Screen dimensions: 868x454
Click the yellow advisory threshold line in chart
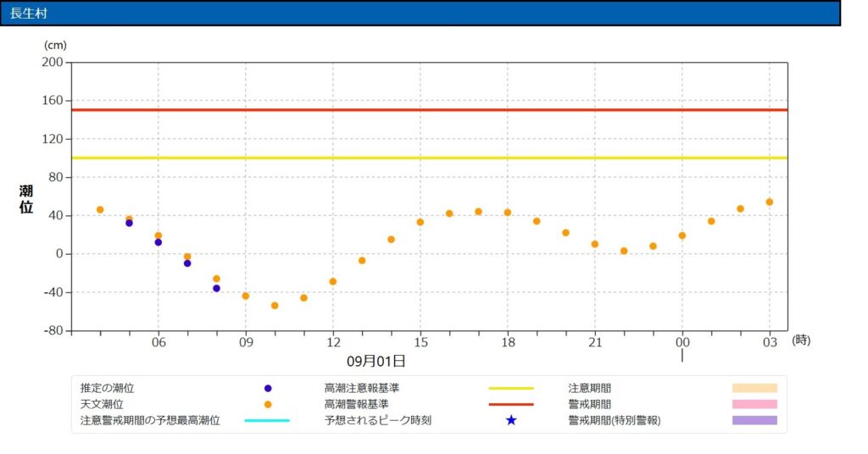point(430,158)
